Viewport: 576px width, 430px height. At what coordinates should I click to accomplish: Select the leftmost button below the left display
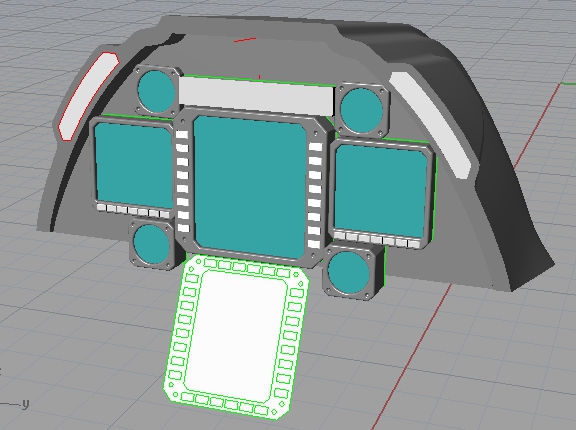(101, 207)
